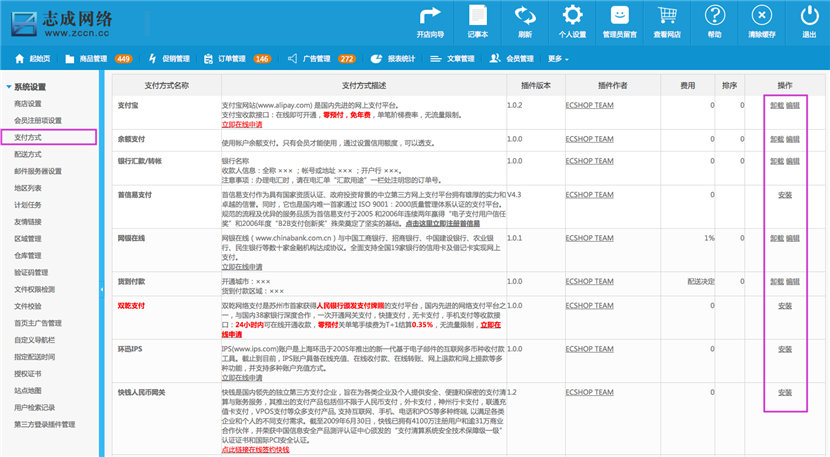Open 友情链接 in the sidebar

pyautogui.click(x=28, y=222)
